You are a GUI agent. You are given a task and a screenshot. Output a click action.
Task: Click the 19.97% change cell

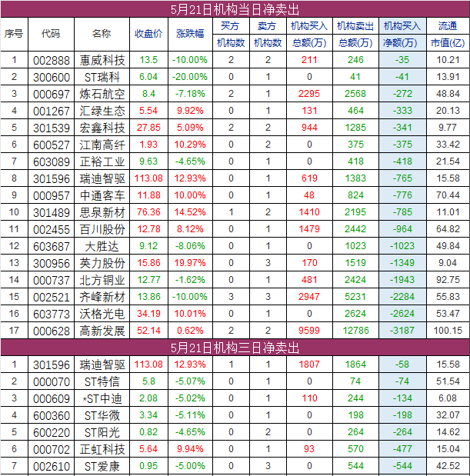coord(190,263)
